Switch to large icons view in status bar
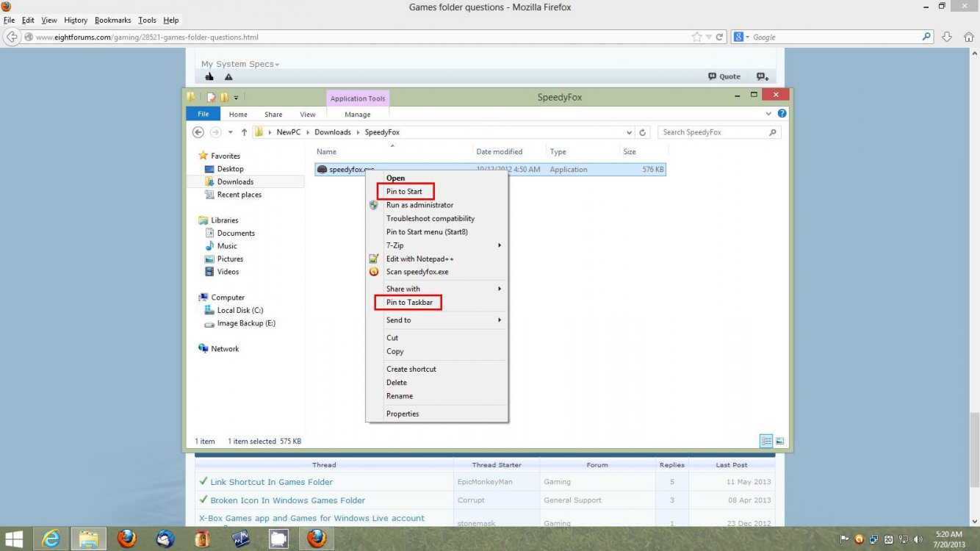Image resolution: width=980 pixels, height=551 pixels. tap(779, 441)
